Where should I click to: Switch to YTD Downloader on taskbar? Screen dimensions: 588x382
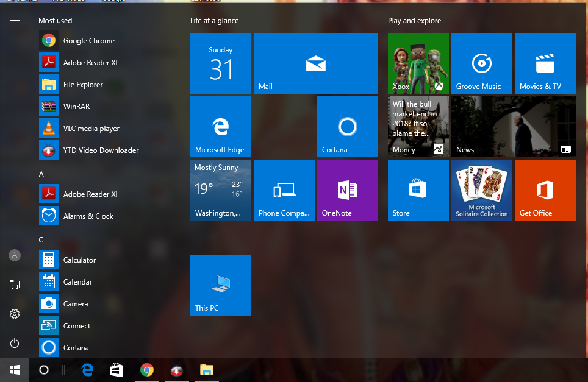click(177, 370)
